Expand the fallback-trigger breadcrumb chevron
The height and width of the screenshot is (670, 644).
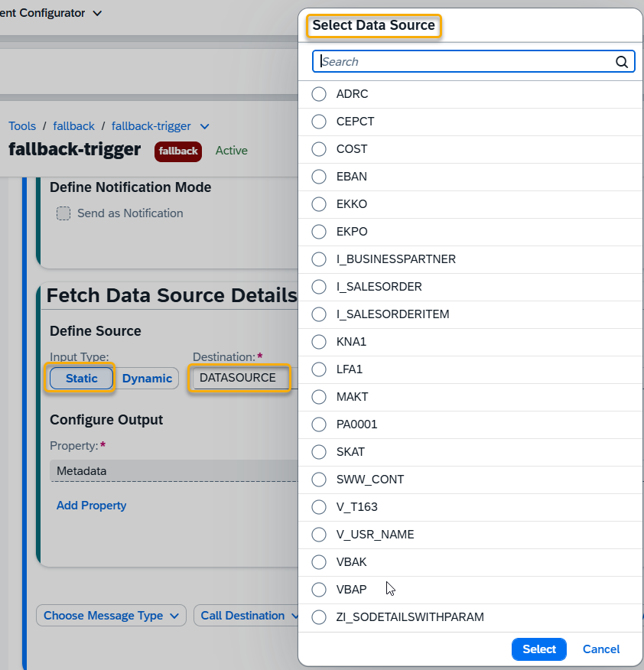pyautogui.click(x=204, y=126)
